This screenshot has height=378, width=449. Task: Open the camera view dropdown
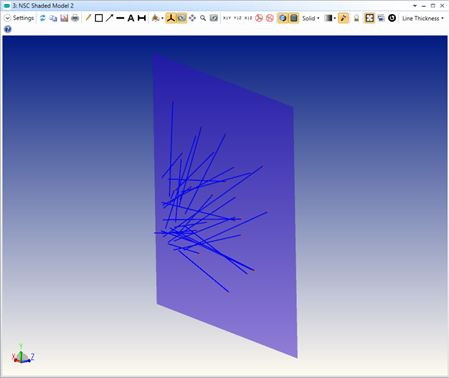click(157, 18)
